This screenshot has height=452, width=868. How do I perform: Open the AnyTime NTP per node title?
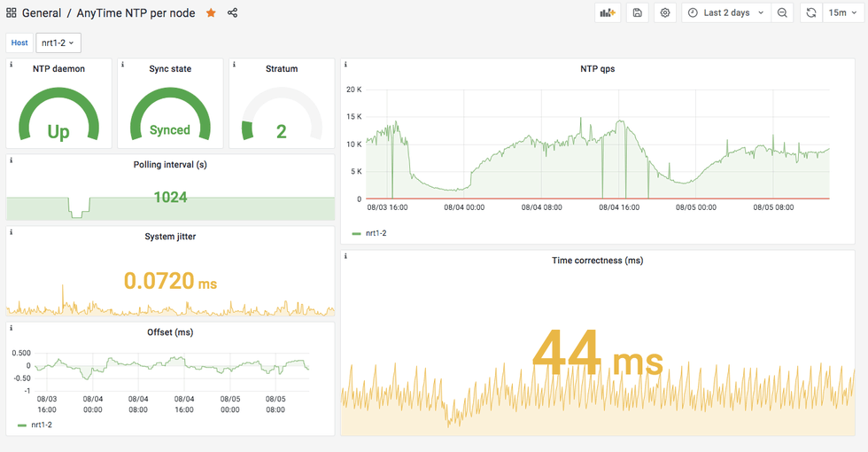click(x=136, y=12)
